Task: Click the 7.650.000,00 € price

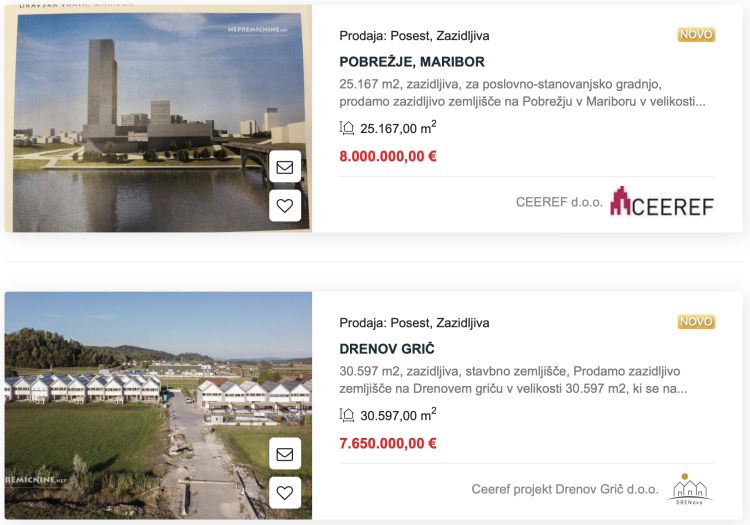Action: pos(388,443)
